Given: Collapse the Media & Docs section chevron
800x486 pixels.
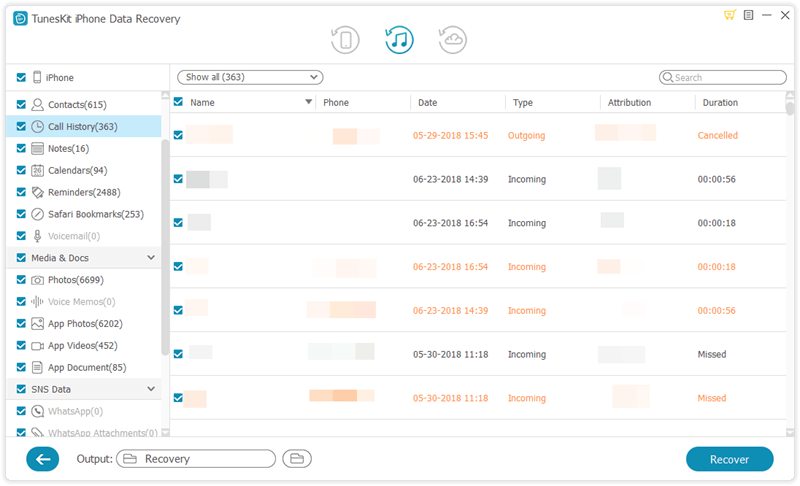Looking at the screenshot, I should (x=151, y=258).
